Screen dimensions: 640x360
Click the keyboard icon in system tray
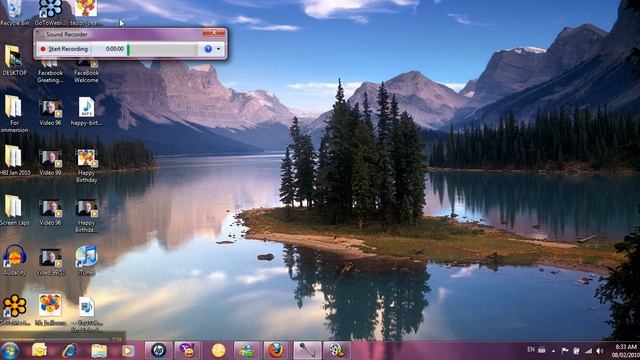coord(542,350)
